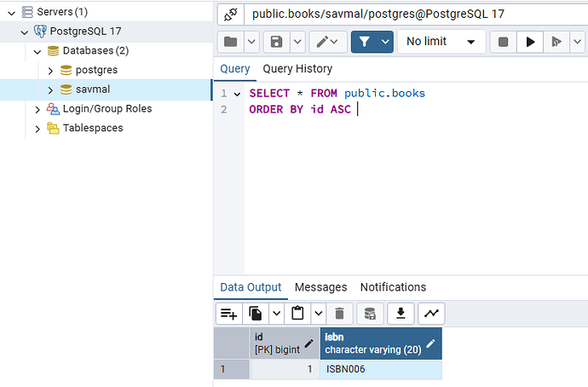Expand the postgres database node
588x387 pixels.
[50, 71]
